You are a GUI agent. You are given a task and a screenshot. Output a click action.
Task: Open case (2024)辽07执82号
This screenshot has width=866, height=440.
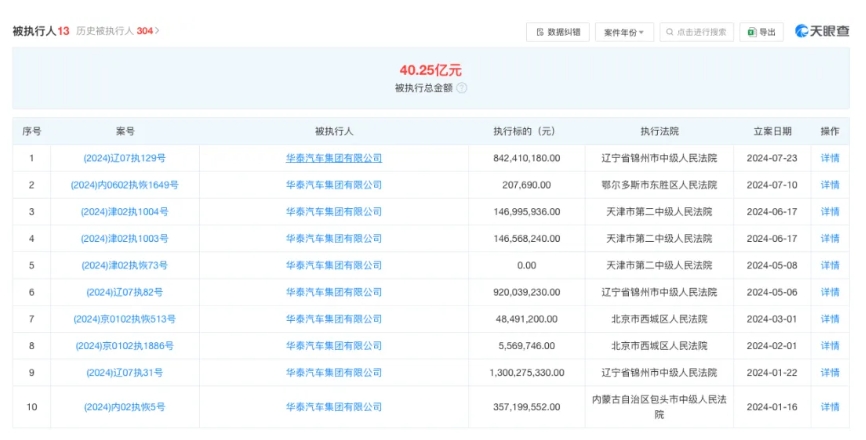pos(124,292)
